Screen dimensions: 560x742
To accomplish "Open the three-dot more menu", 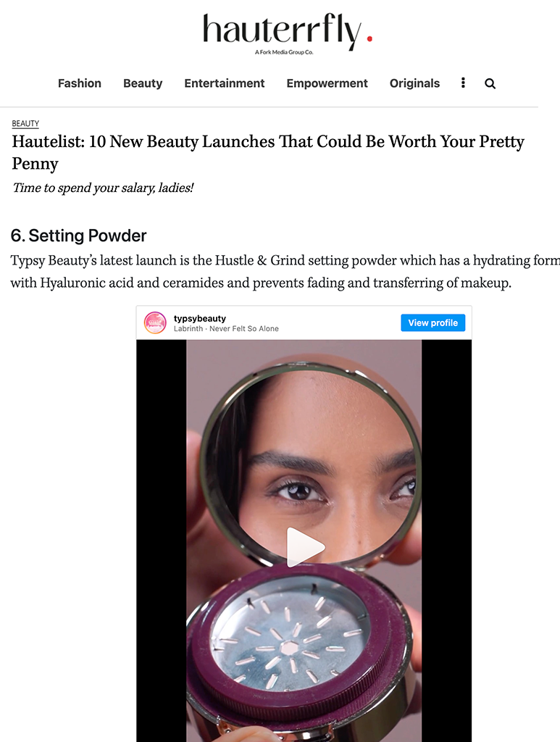I will [x=463, y=83].
